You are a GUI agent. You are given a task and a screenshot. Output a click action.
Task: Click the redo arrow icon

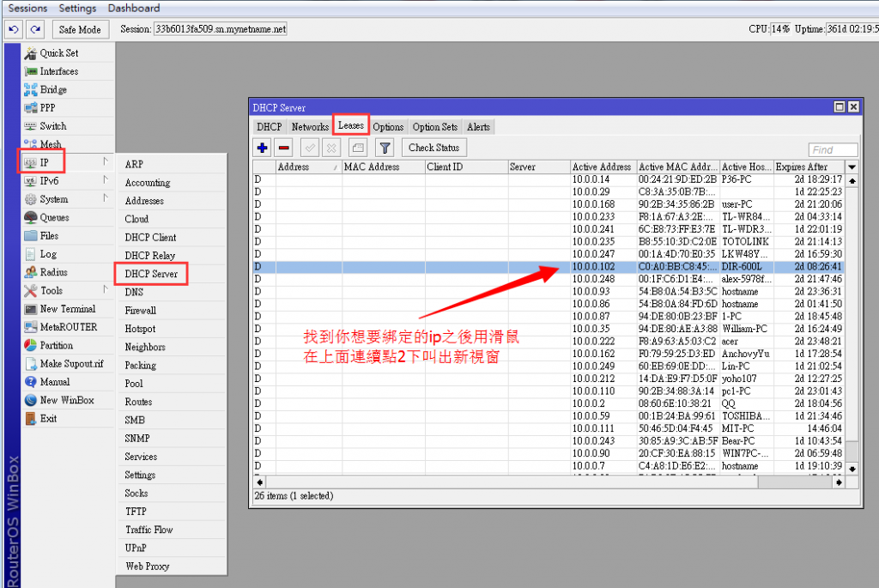tap(35, 29)
